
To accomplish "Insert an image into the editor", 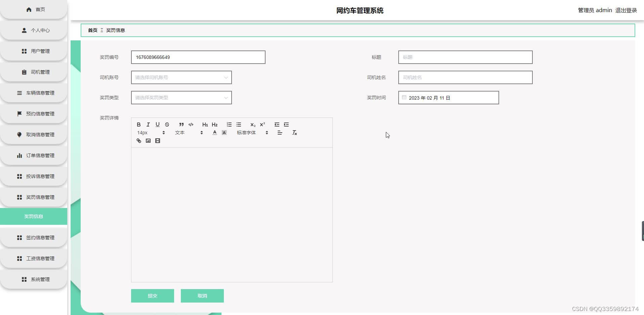I will pos(148,141).
